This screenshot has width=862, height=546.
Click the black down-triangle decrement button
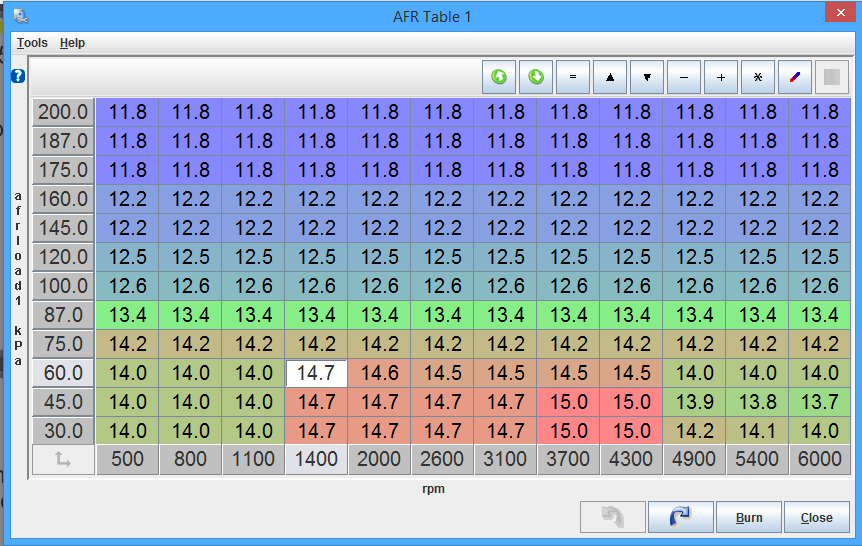(x=647, y=77)
